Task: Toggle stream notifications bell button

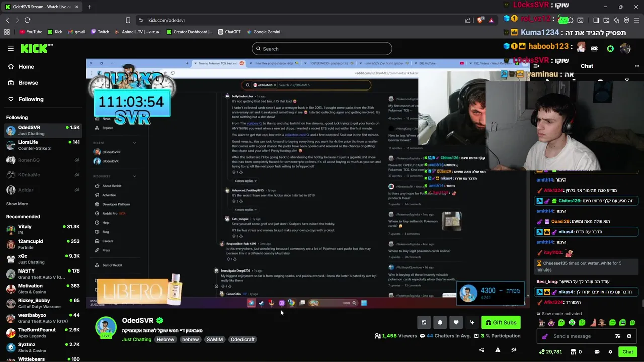Action: [440, 323]
